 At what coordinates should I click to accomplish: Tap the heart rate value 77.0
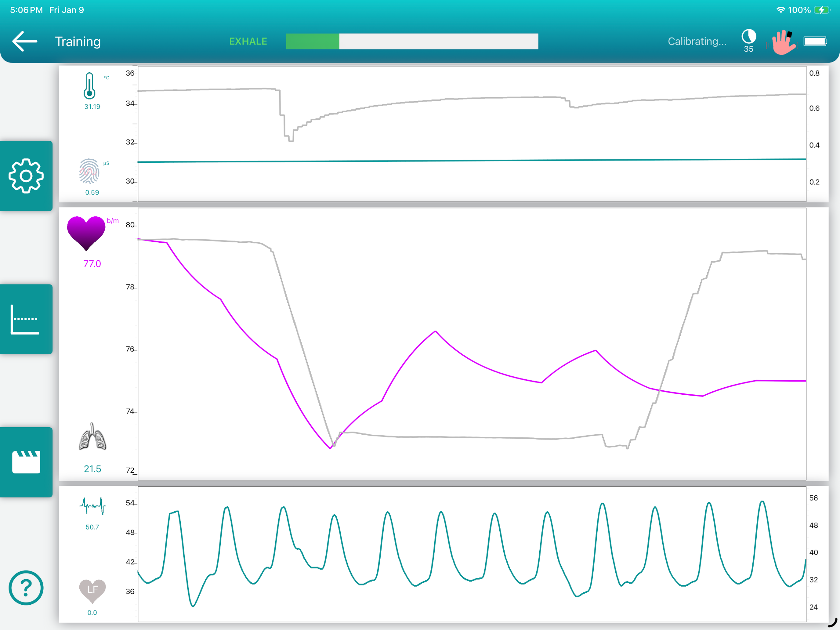coord(92,263)
